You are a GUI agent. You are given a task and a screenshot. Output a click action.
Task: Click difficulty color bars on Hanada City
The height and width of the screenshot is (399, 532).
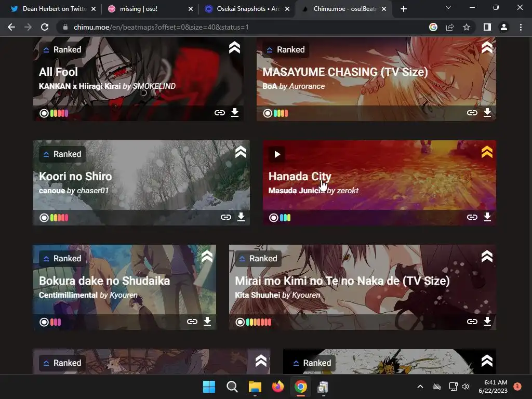coord(285,218)
